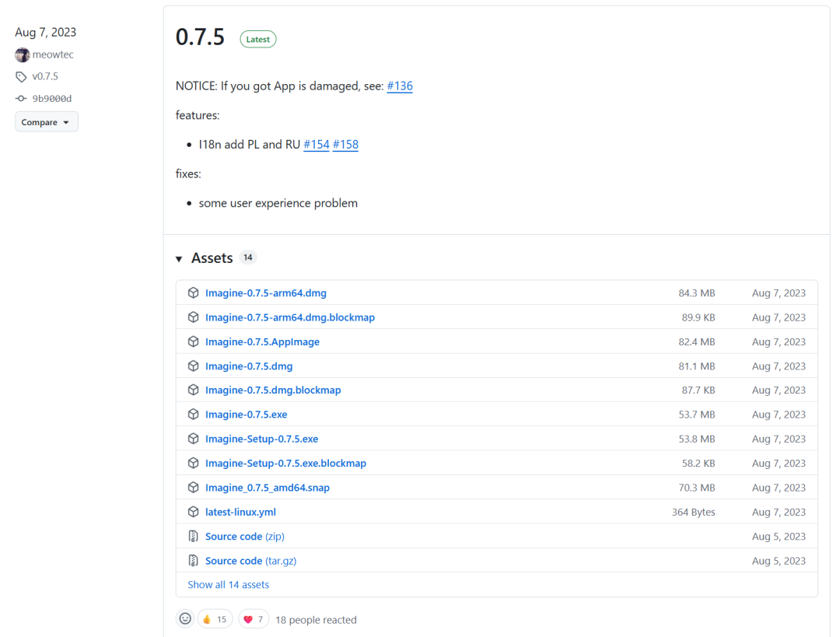Open the latest-linux.yml asset
The width and height of the screenshot is (840, 637).
pyautogui.click(x=240, y=512)
